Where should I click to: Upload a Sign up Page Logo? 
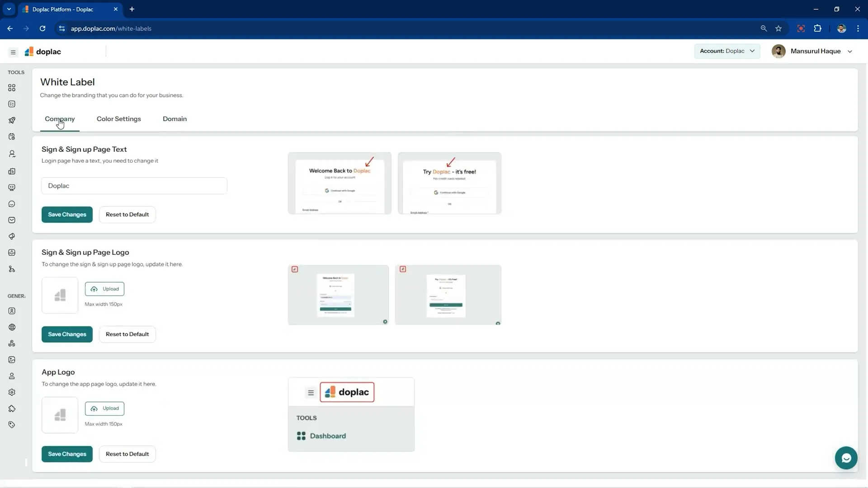(x=104, y=289)
